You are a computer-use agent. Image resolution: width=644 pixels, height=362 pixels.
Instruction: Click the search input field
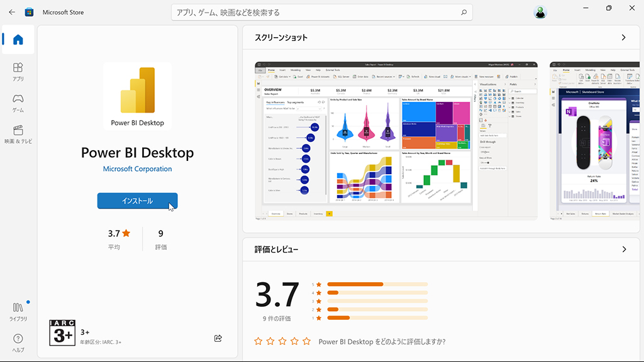pos(321,13)
